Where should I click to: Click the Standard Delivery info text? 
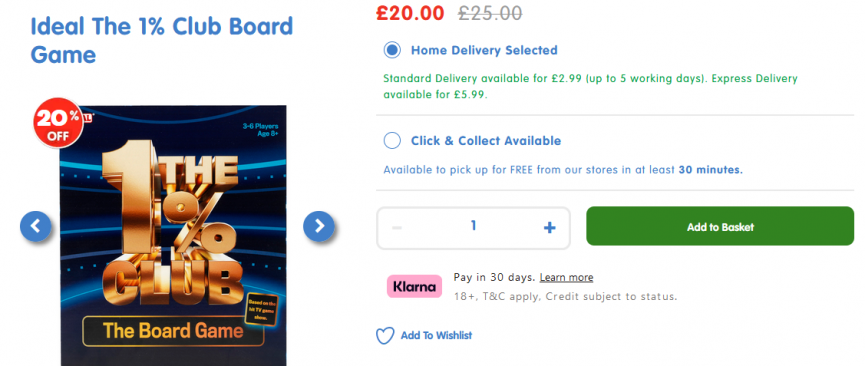590,86
